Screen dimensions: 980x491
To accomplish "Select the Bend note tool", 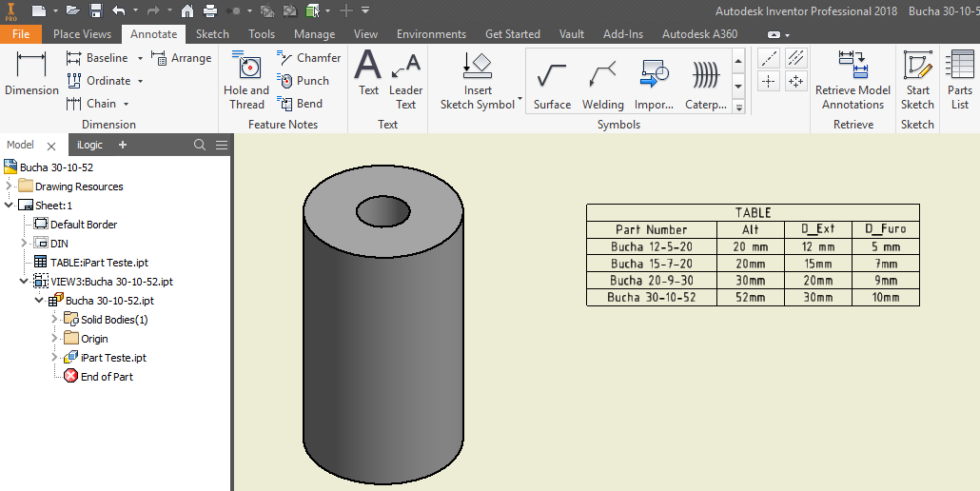I will [300, 104].
